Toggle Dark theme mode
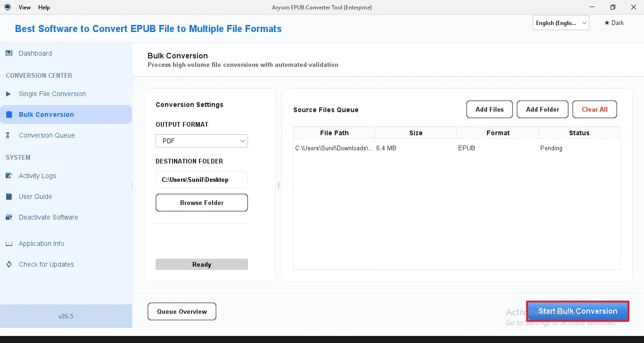Image resolution: width=644 pixels, height=343 pixels. pos(614,23)
